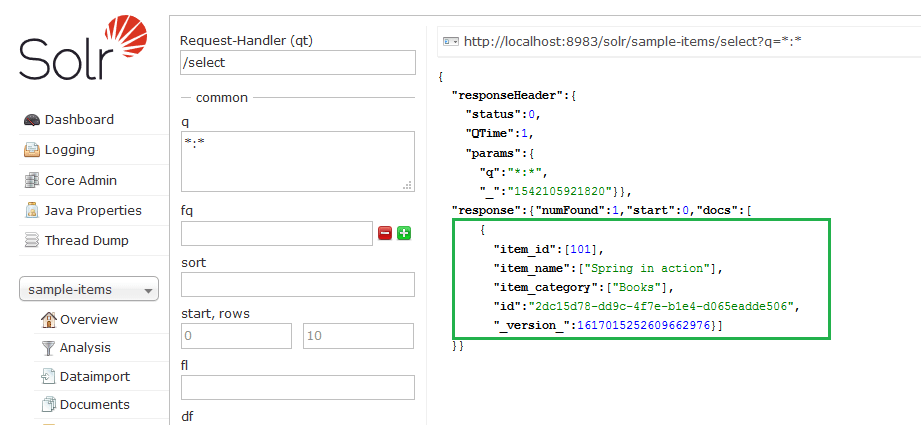Viewport: 921px width, 425px height.
Task: Open the sample-items core selector dropdown
Action: click(x=89, y=290)
